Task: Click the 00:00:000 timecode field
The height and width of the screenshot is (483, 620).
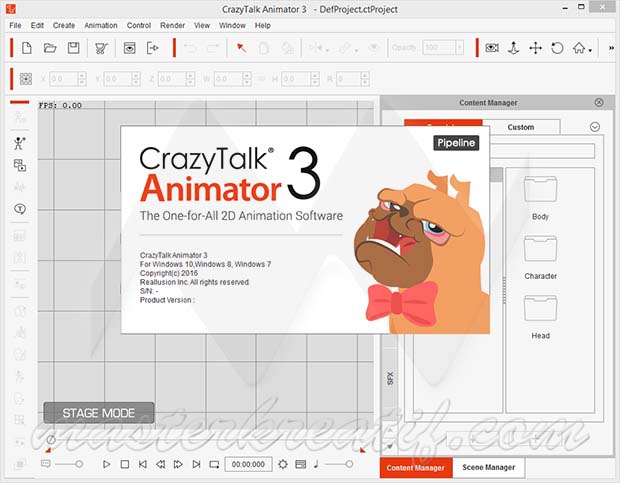Action: coord(248,464)
